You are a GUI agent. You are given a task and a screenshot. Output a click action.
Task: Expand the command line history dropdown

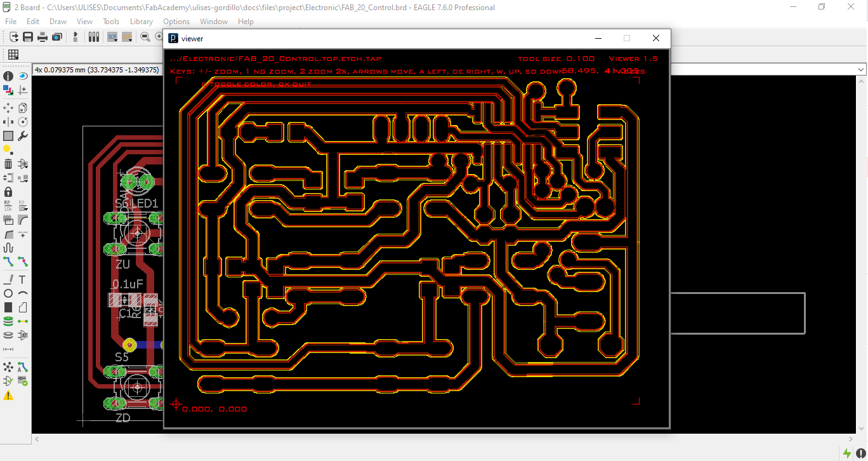(x=861, y=69)
